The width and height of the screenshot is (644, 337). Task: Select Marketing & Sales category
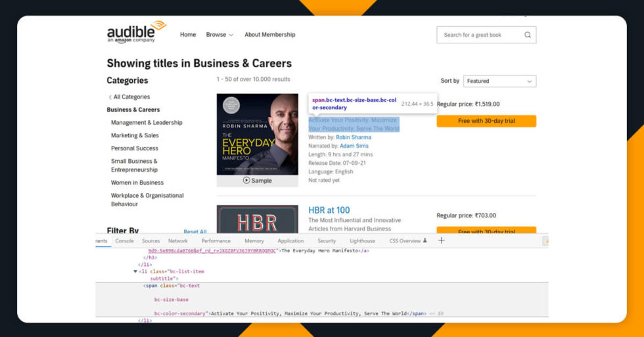pos(135,135)
